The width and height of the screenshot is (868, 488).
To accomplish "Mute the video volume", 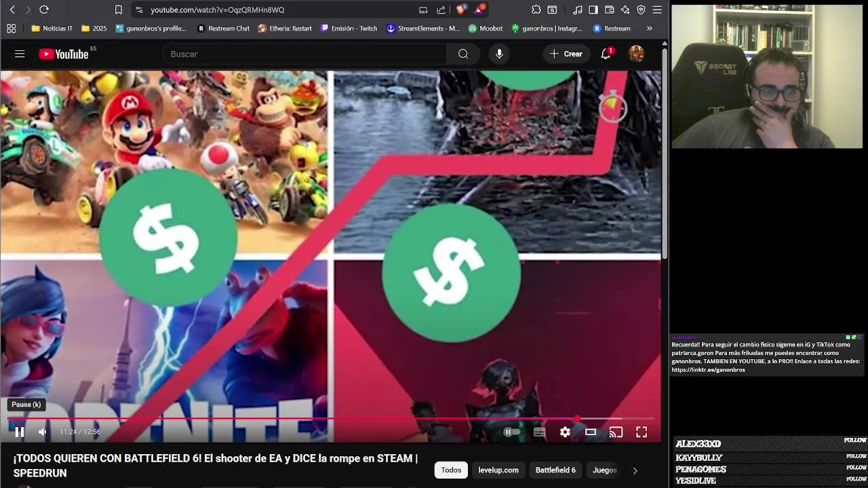I will tap(42, 432).
